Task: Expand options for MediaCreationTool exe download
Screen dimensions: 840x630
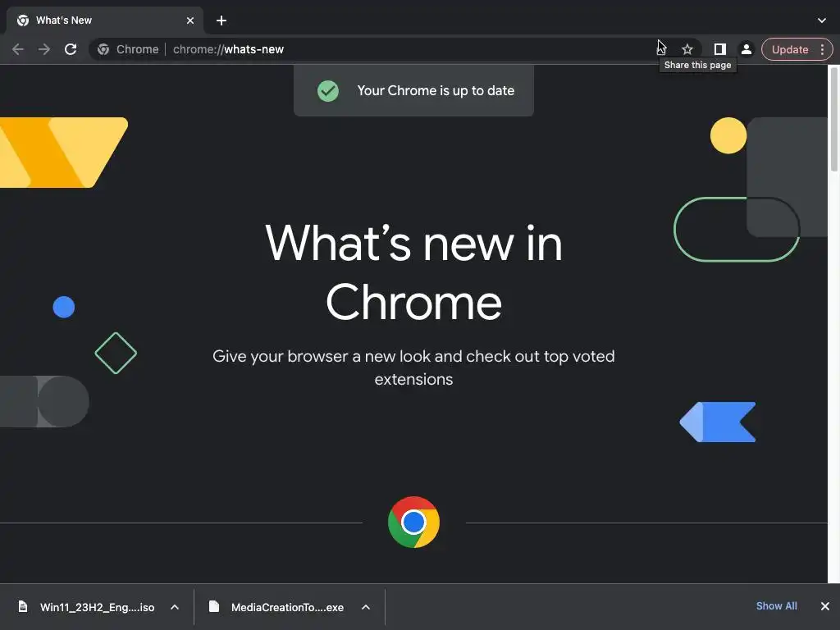Action: pyautogui.click(x=366, y=607)
